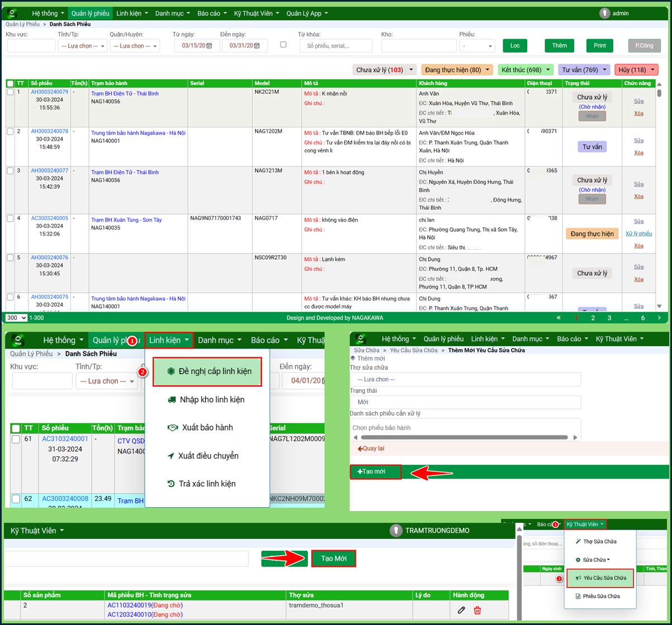Toggle the checkbox left of Từ khóa field

click(x=283, y=45)
